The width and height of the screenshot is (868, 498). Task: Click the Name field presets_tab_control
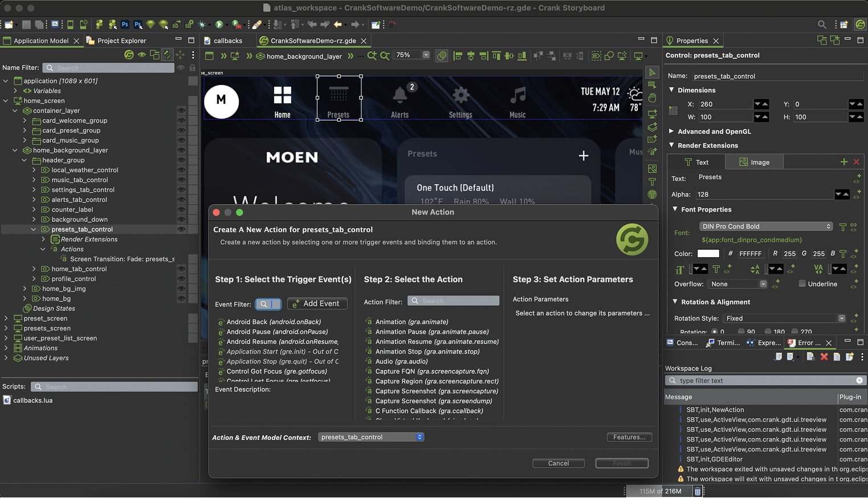click(777, 76)
